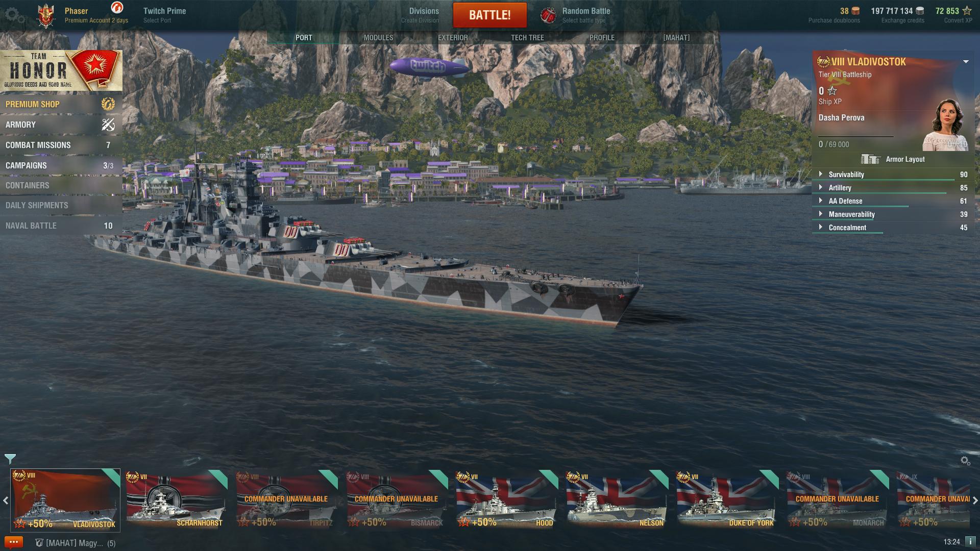Image resolution: width=980 pixels, height=551 pixels.
Task: Open chat speech bubble button
Action: pyautogui.click(x=13, y=542)
